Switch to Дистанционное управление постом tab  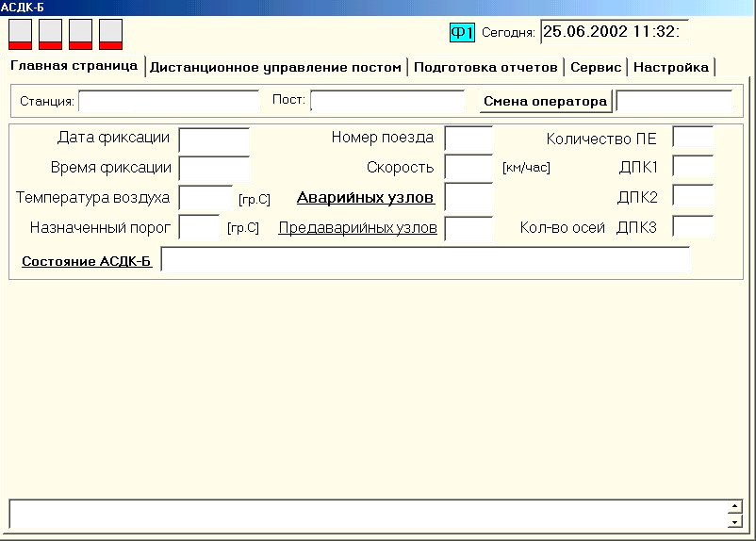[x=276, y=67]
